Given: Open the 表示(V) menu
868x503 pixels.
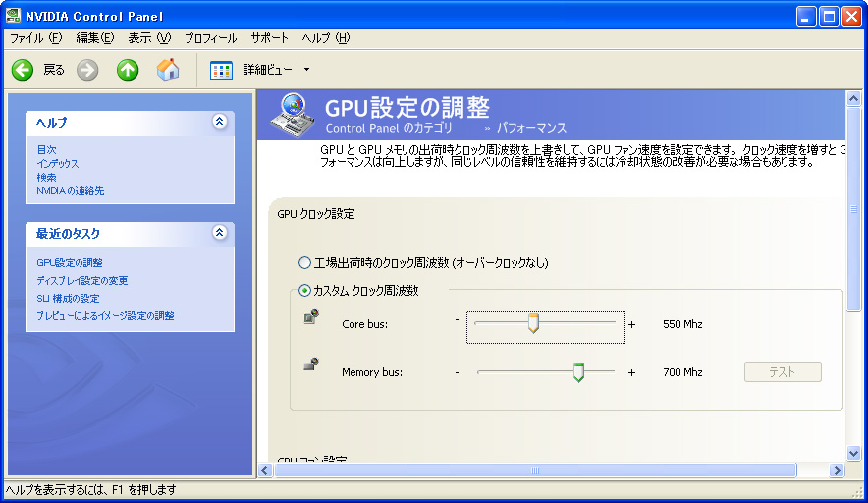Looking at the screenshot, I should [x=149, y=38].
